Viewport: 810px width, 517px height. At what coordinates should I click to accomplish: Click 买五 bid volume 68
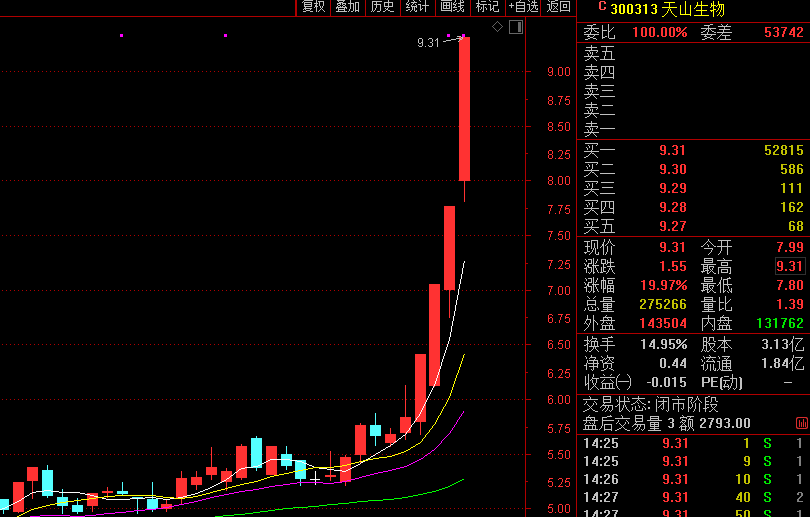tap(796, 226)
